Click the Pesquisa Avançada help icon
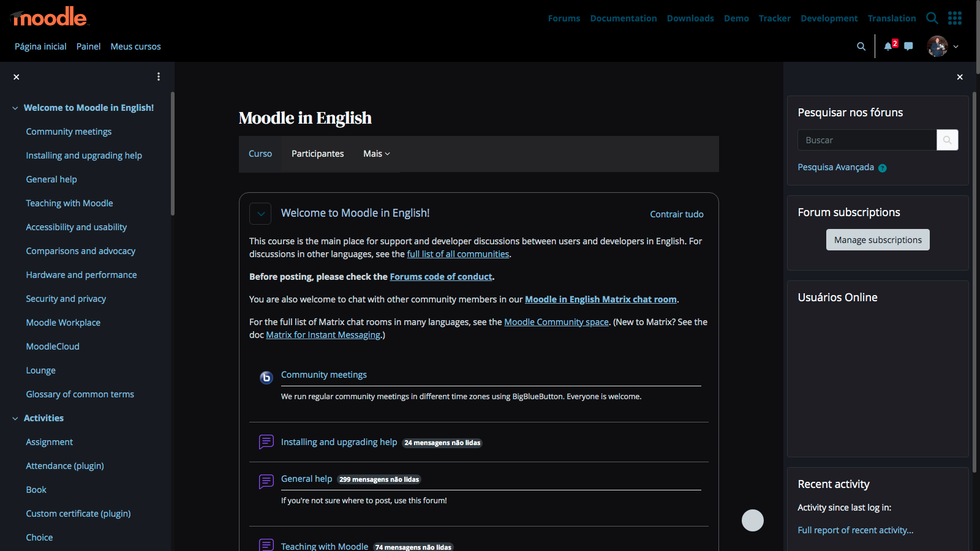 tap(883, 168)
